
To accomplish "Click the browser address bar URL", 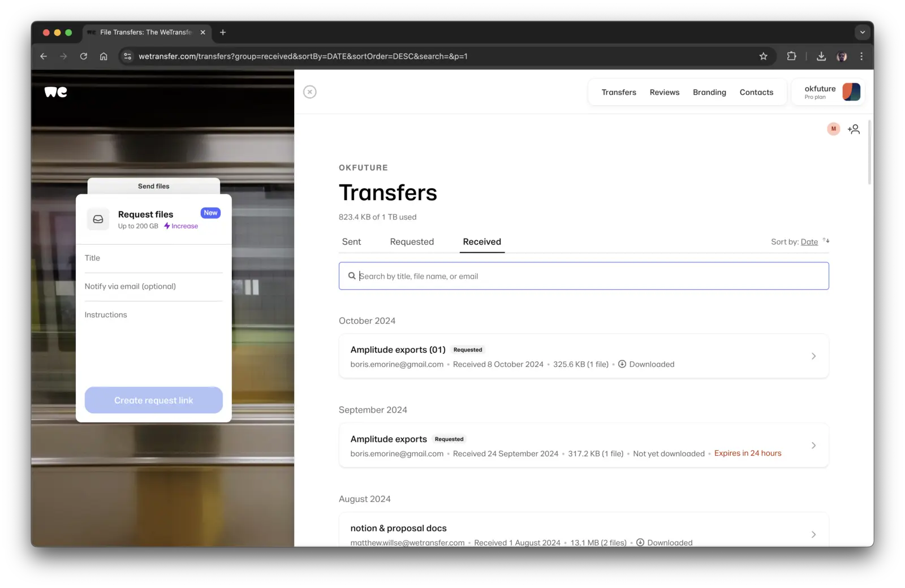I will tap(303, 57).
